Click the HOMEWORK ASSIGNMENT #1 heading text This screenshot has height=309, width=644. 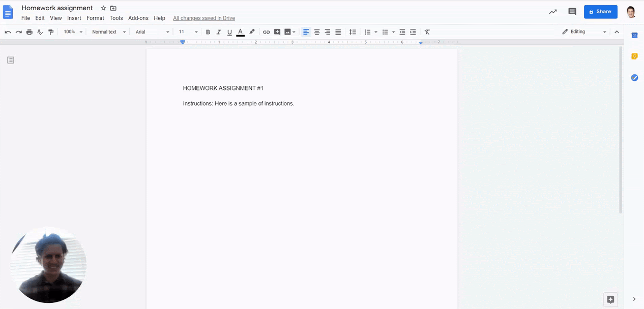223,88
